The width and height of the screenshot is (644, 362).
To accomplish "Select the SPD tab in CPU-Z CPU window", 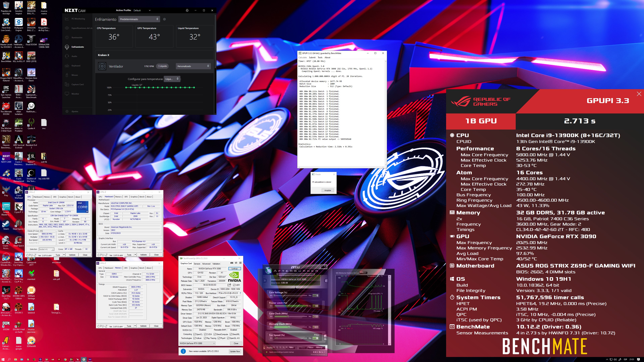I will 55,197.
